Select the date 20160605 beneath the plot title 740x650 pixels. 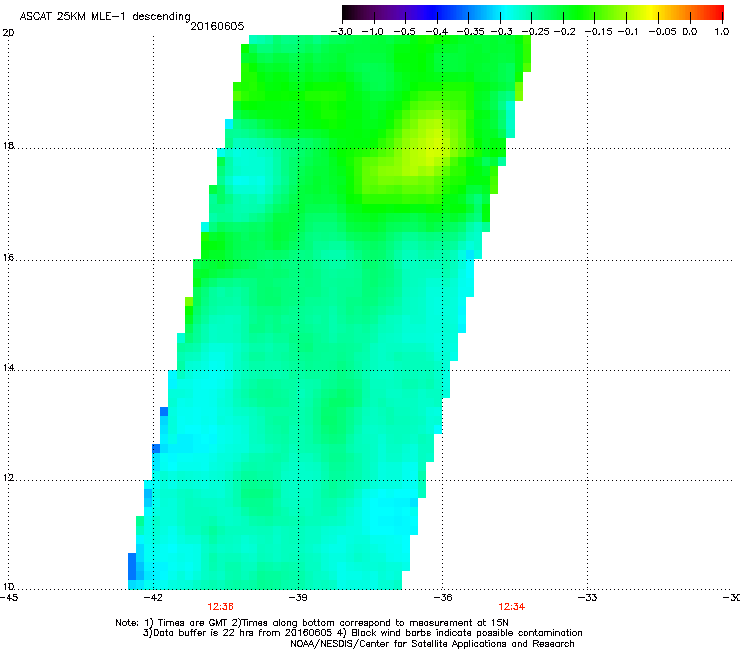coord(217,26)
